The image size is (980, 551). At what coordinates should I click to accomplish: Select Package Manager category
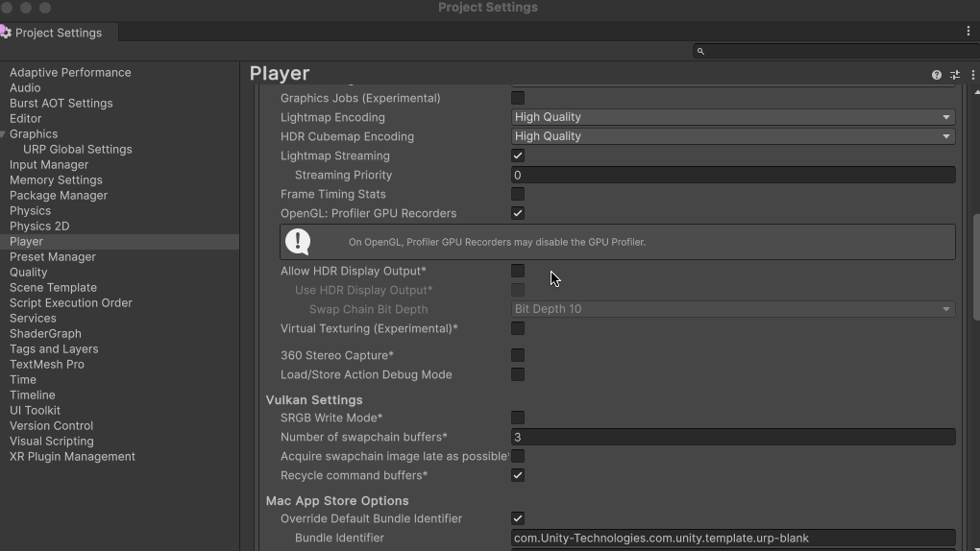pyautogui.click(x=58, y=196)
